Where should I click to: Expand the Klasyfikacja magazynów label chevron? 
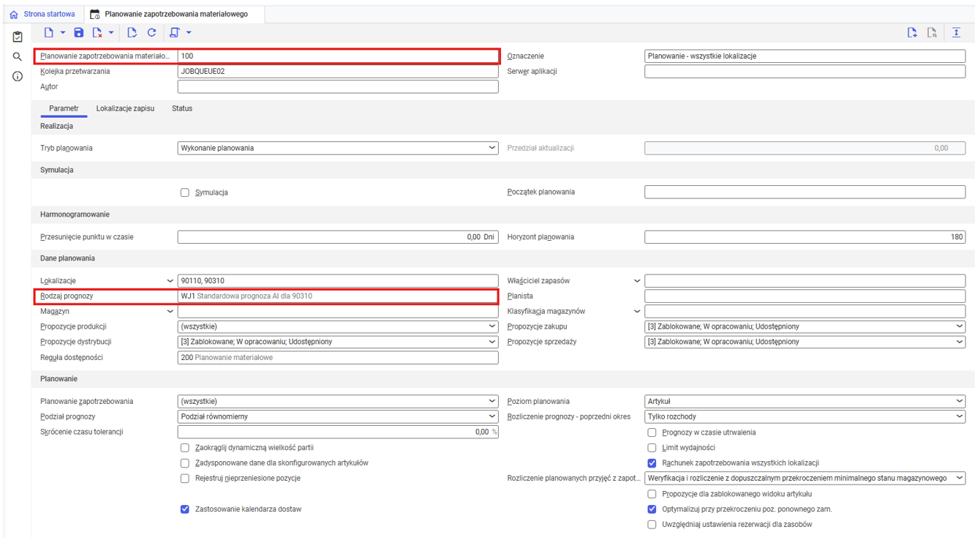coord(637,311)
